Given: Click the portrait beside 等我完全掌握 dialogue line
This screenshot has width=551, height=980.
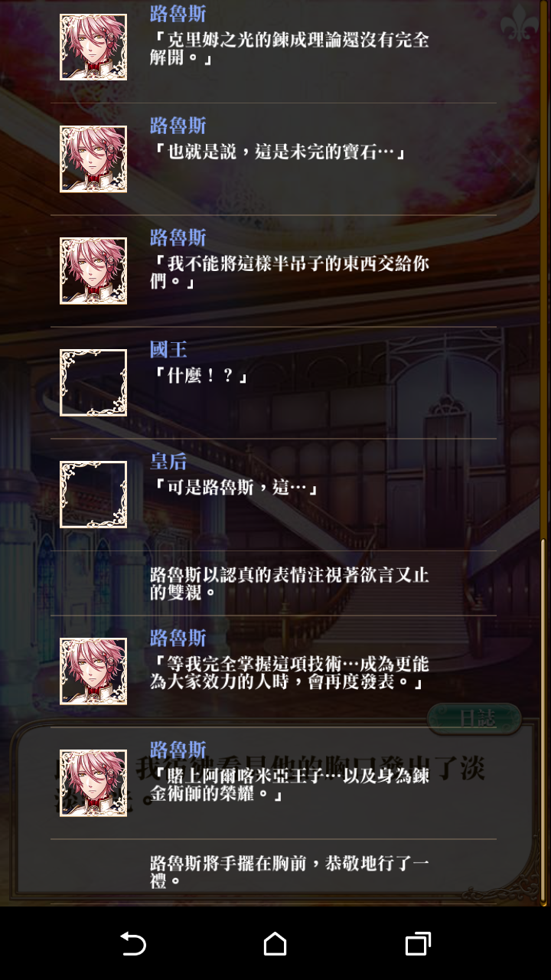Looking at the screenshot, I should click(x=93, y=671).
